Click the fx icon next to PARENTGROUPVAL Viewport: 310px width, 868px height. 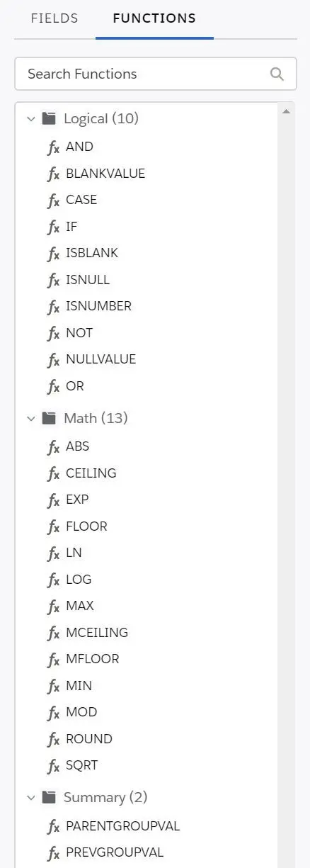[x=54, y=827]
